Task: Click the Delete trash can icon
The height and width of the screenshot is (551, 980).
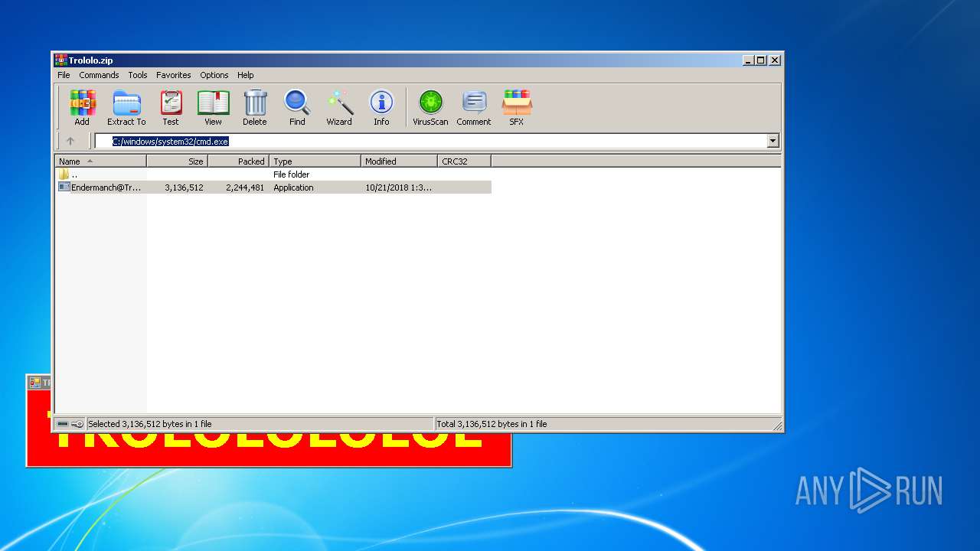Action: tap(255, 107)
